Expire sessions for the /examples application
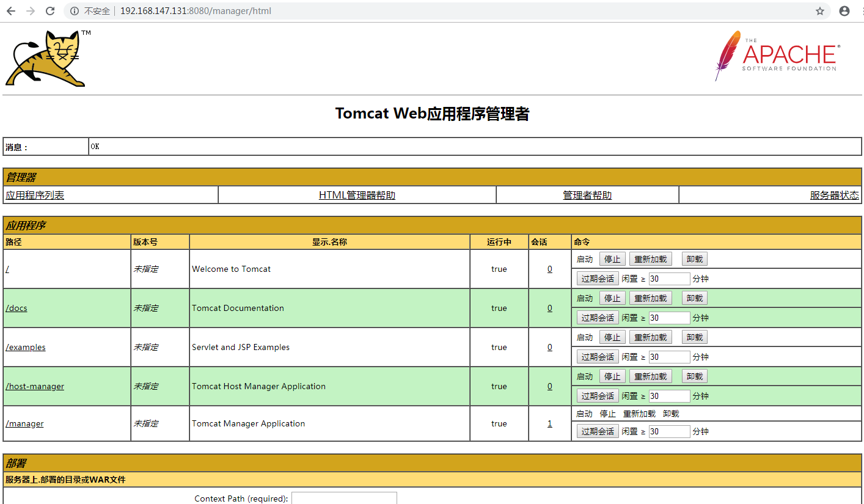The height and width of the screenshot is (504, 864). 598,357
